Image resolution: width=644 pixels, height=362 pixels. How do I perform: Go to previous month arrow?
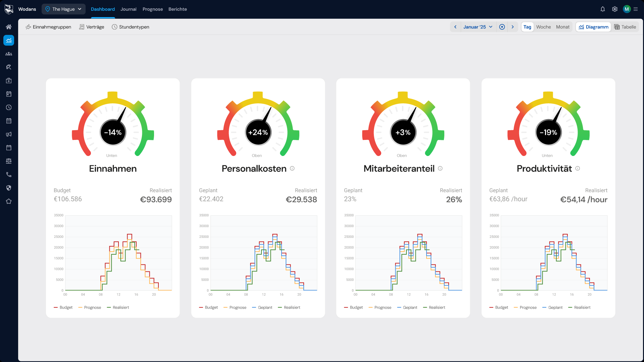[x=455, y=27]
